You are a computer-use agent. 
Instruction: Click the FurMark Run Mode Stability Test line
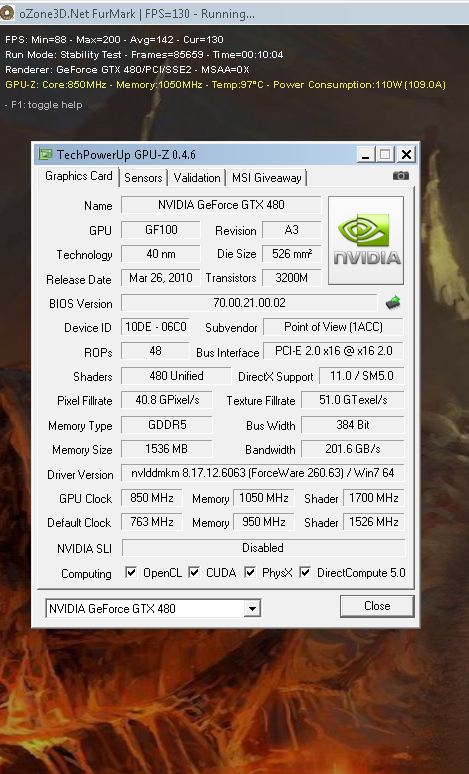click(x=144, y=54)
